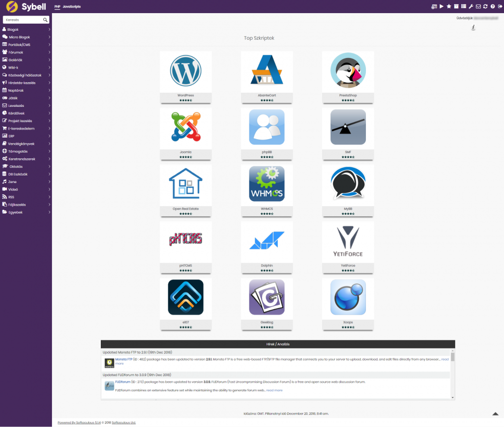Open the e107 script icon
The image size is (504, 427).
coord(186,297)
